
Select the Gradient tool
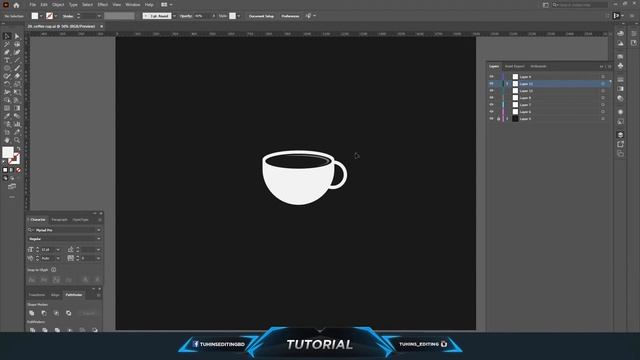17,108
